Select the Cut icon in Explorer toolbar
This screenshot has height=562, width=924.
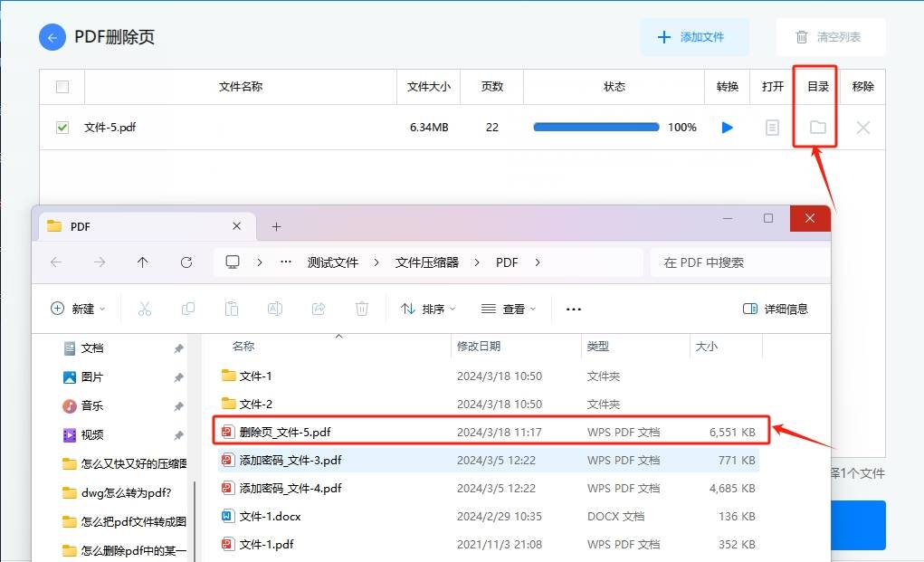[144, 309]
